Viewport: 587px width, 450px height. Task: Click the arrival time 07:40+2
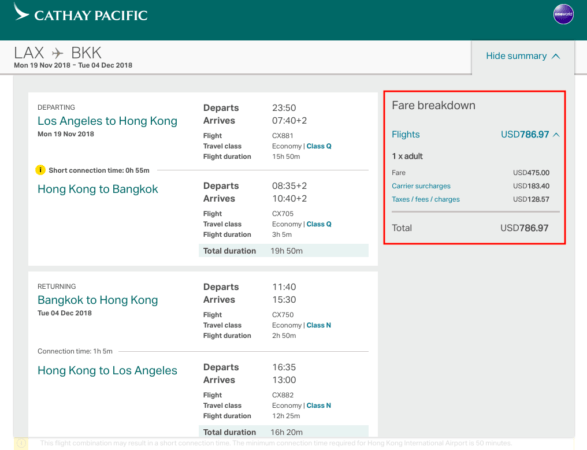point(289,121)
